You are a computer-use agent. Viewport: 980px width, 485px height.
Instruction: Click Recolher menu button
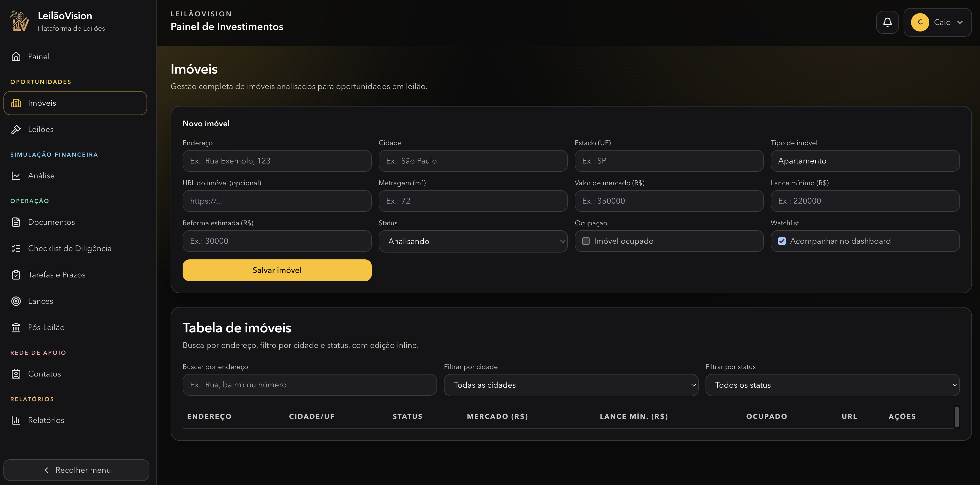click(76, 470)
